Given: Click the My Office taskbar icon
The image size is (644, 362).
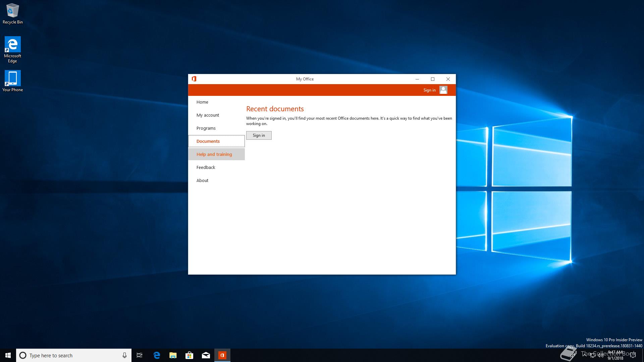Looking at the screenshot, I should coord(222,355).
